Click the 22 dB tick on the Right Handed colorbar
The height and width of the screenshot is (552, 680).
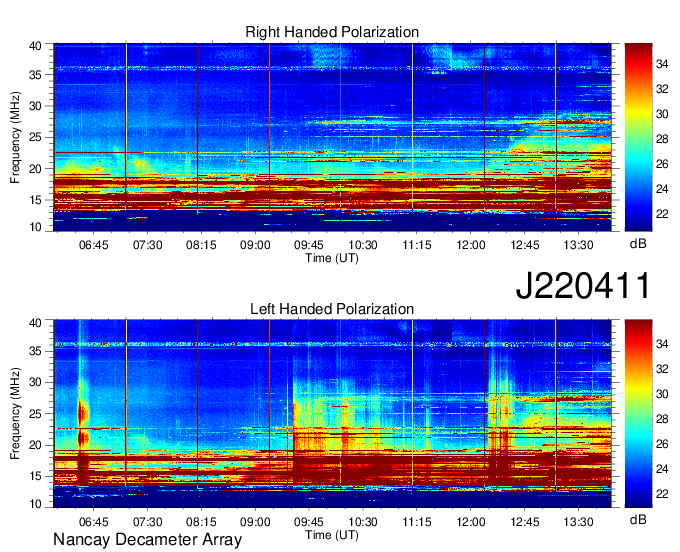coord(662,214)
